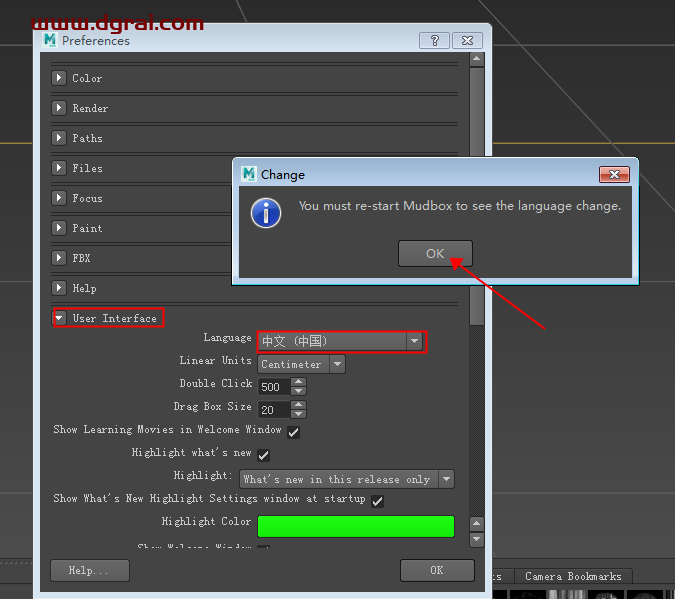675x599 pixels.
Task: Collapse the User Interface section
Action: click(59, 318)
